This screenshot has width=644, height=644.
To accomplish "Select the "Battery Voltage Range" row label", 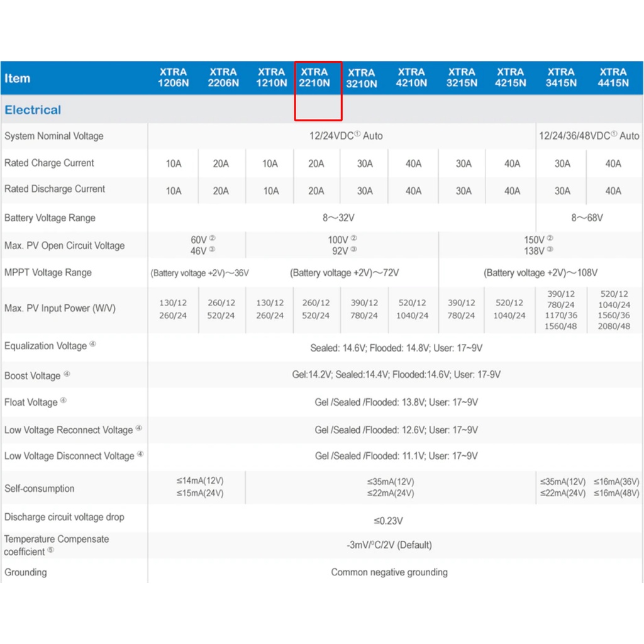I will 50,218.
